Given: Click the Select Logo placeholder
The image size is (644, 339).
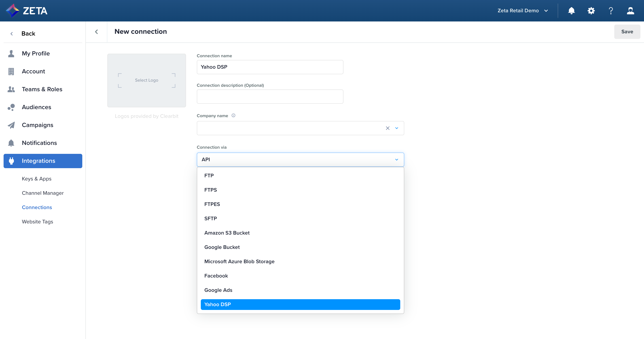Looking at the screenshot, I should 146,80.
